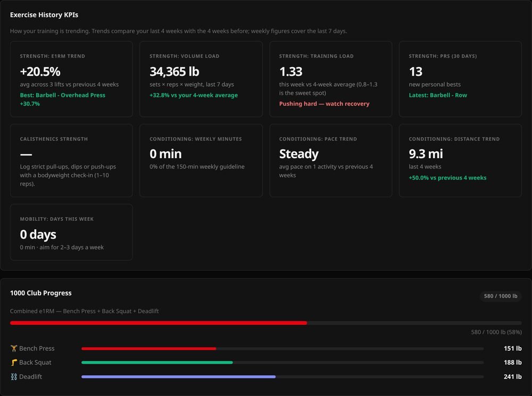
Task: Open the Strength: Training Load card
Action: coord(330,79)
